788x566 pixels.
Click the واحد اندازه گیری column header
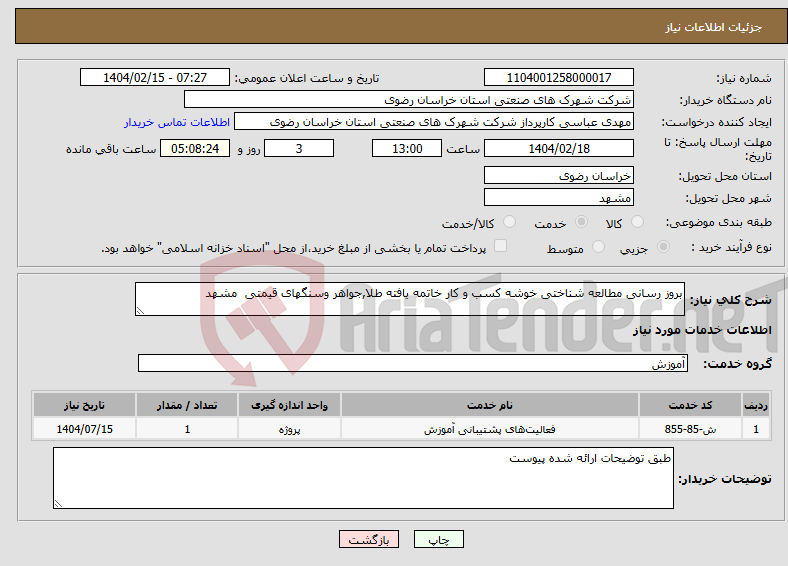pyautogui.click(x=289, y=405)
